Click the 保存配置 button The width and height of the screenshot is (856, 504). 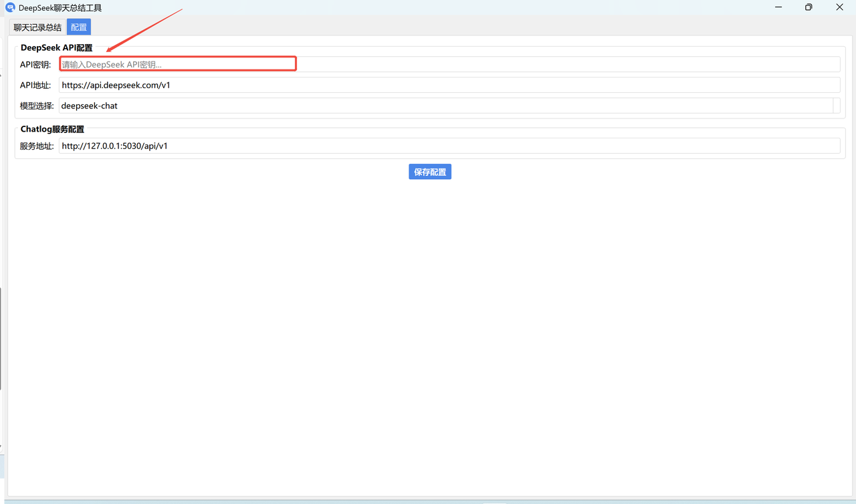coord(430,172)
